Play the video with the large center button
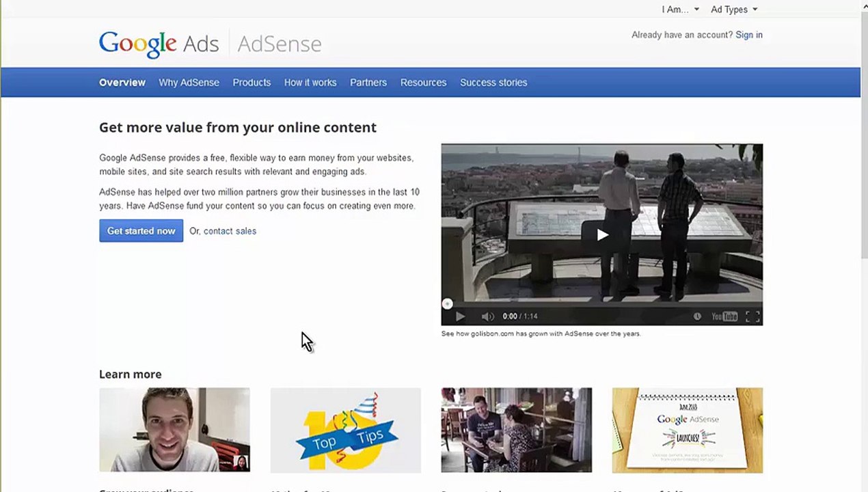 coord(602,234)
